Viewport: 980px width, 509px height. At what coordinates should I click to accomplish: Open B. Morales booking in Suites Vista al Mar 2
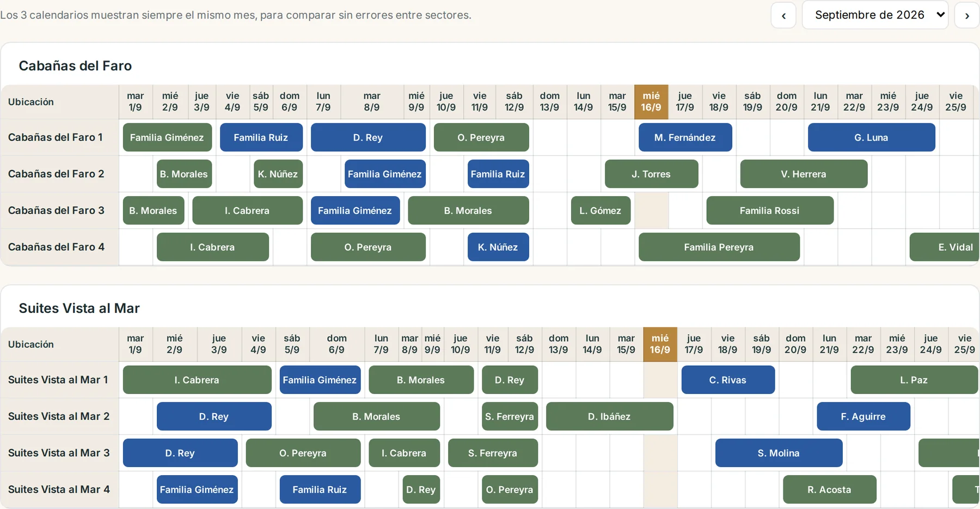pyautogui.click(x=377, y=416)
